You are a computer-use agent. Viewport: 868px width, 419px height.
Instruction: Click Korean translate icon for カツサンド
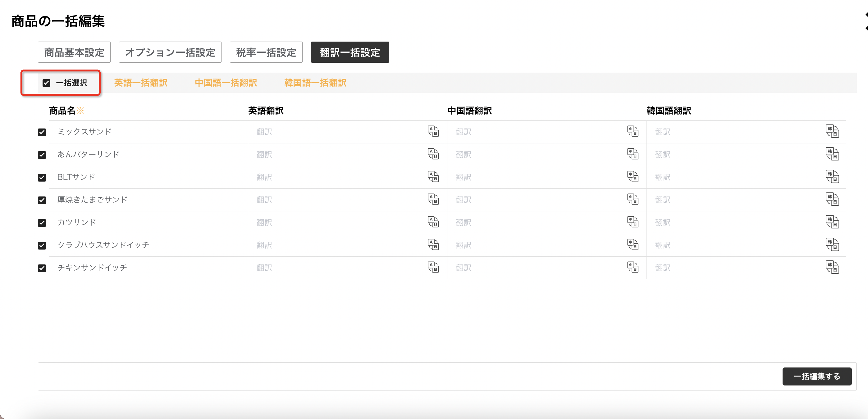click(x=832, y=222)
